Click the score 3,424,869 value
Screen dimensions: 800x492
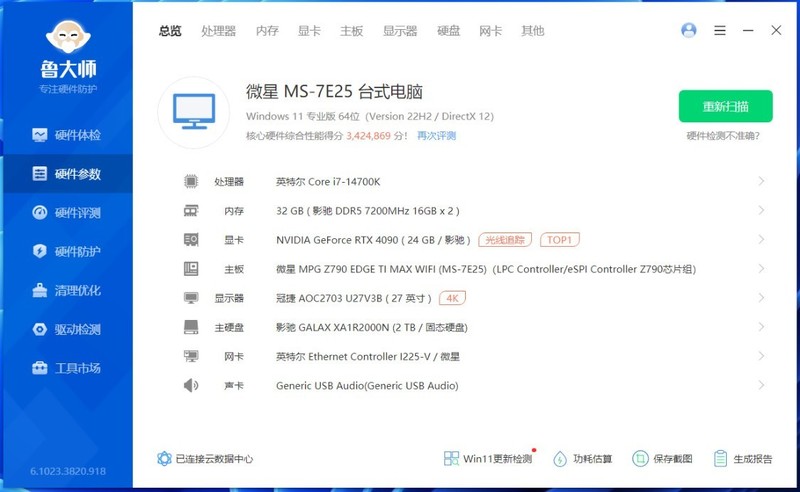point(368,136)
